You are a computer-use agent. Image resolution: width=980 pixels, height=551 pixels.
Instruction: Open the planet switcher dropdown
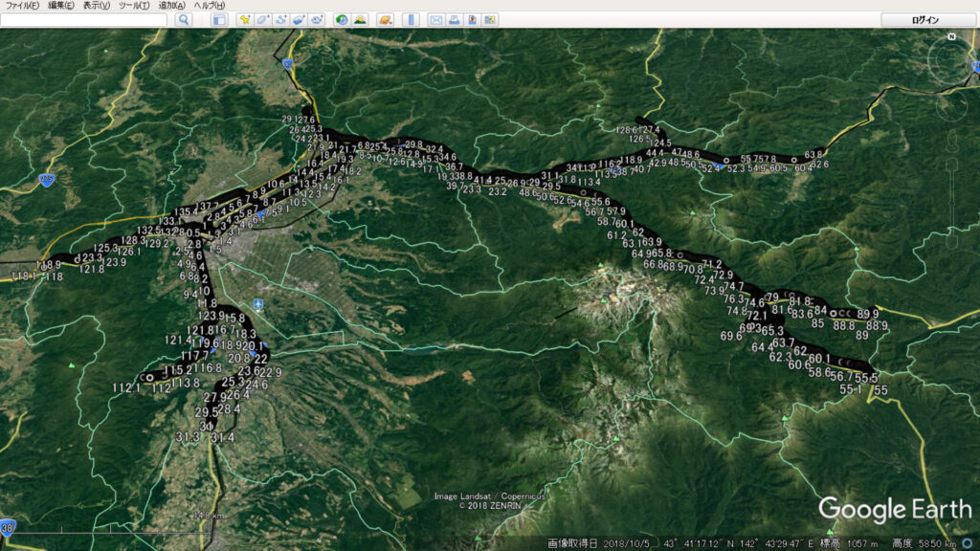point(385,20)
